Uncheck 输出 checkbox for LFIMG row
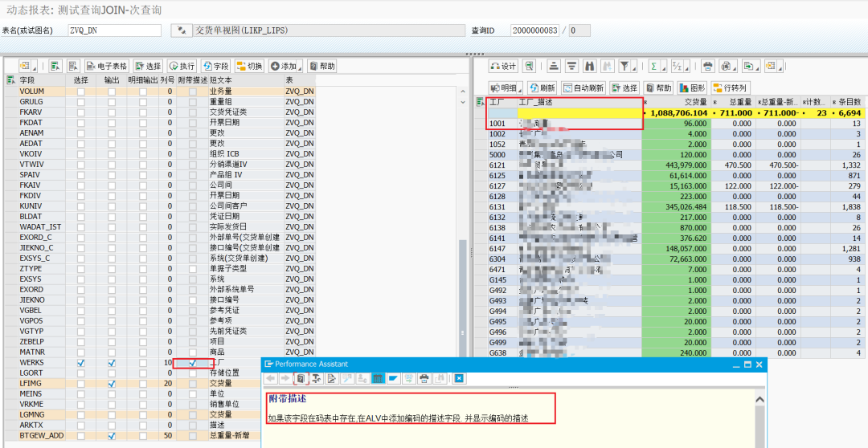The image size is (868, 448). (x=112, y=383)
